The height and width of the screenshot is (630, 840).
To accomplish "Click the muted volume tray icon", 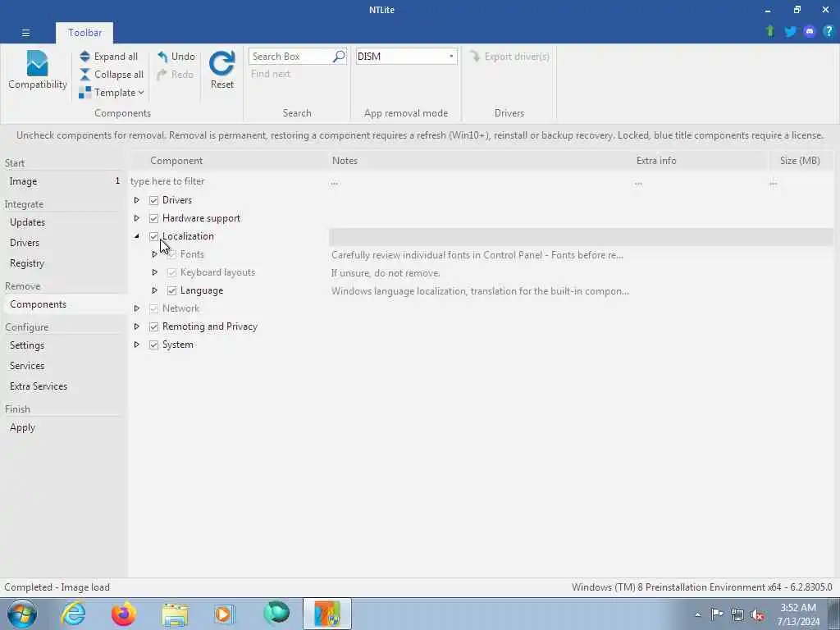I will pos(757,614).
